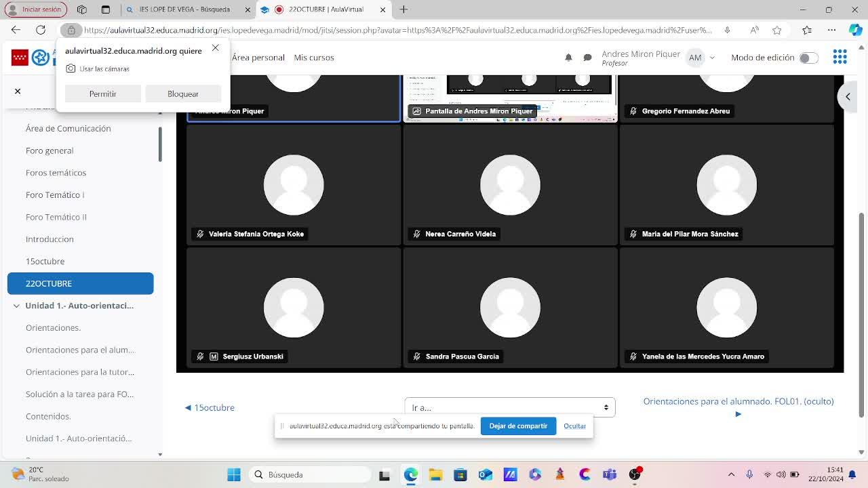
Task: Close the course index drawer with X
Action: click(18, 91)
